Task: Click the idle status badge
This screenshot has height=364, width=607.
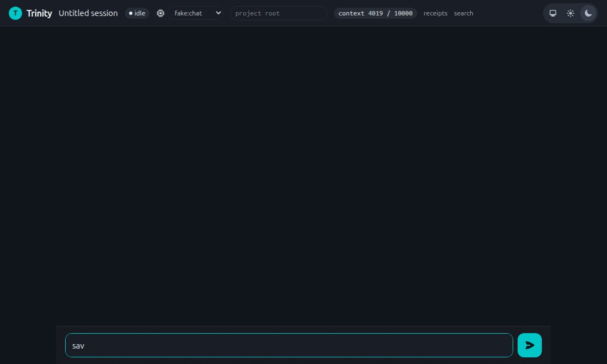Action: (137, 13)
